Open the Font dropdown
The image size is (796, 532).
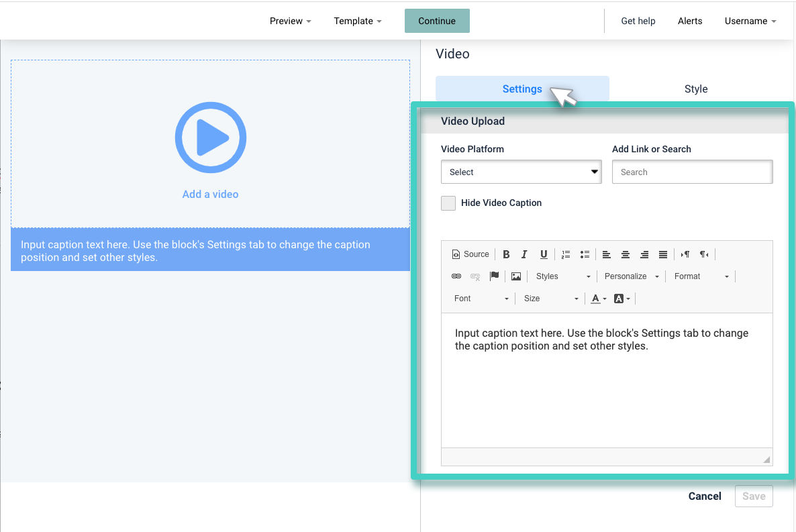tap(481, 299)
